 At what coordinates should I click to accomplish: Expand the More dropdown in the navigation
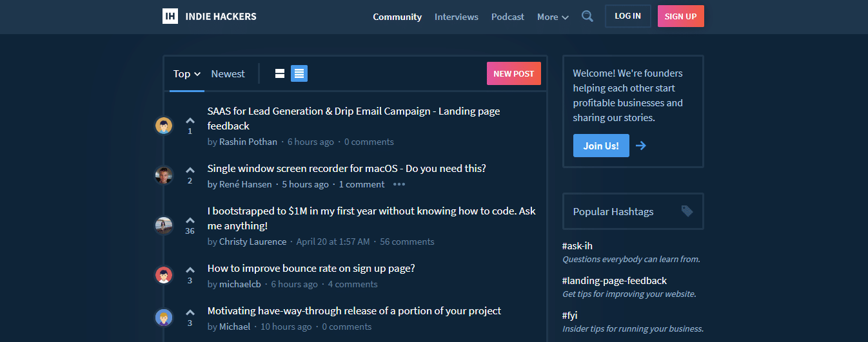(x=553, y=17)
